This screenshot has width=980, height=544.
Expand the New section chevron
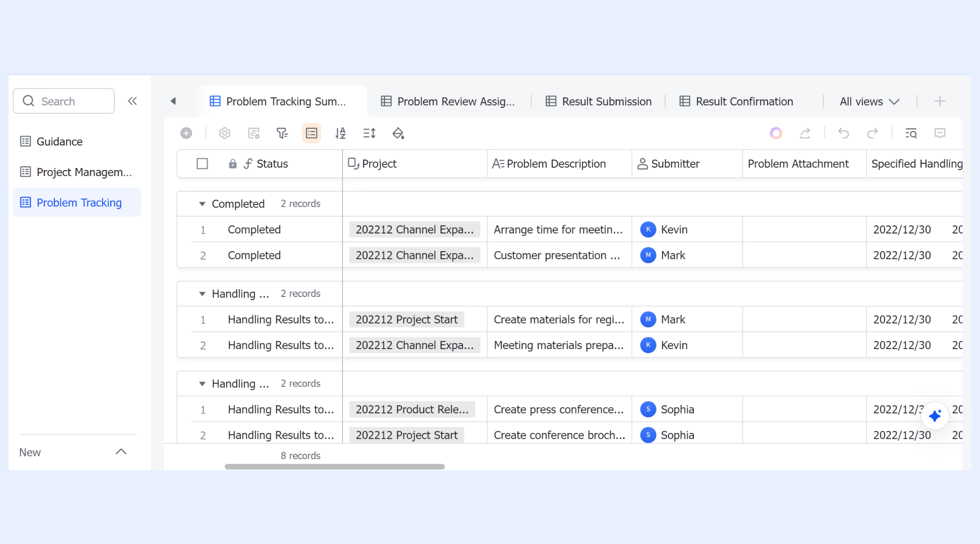point(121,452)
